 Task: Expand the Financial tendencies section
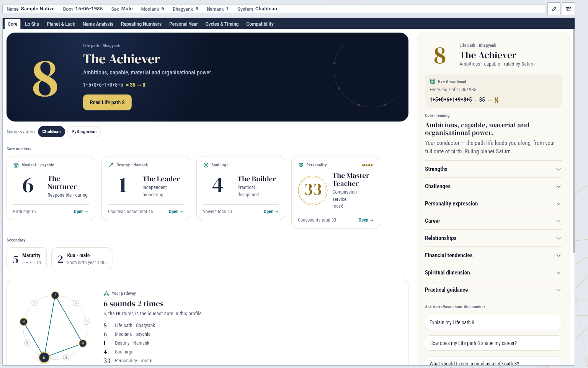pos(493,255)
